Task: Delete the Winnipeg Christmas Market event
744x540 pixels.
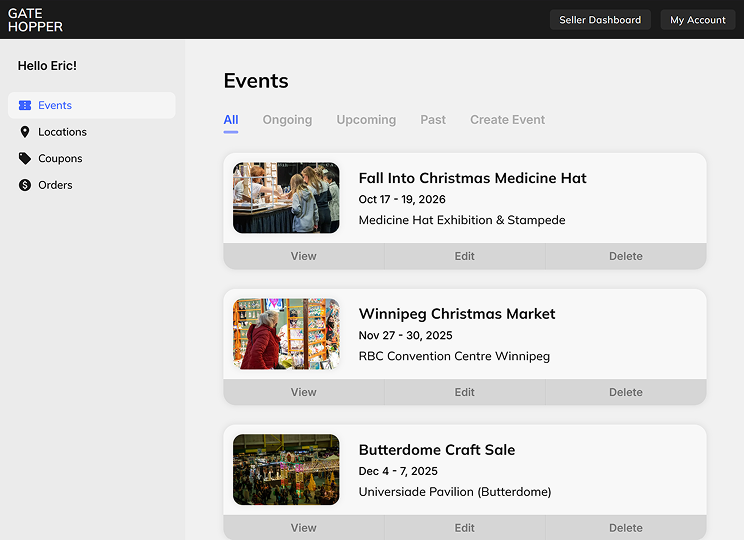Action: [x=626, y=392]
